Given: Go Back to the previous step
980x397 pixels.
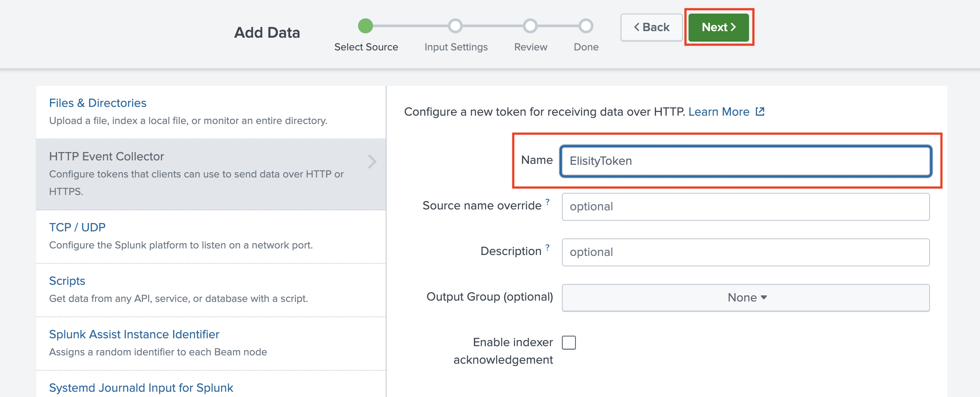Looking at the screenshot, I should (651, 27).
